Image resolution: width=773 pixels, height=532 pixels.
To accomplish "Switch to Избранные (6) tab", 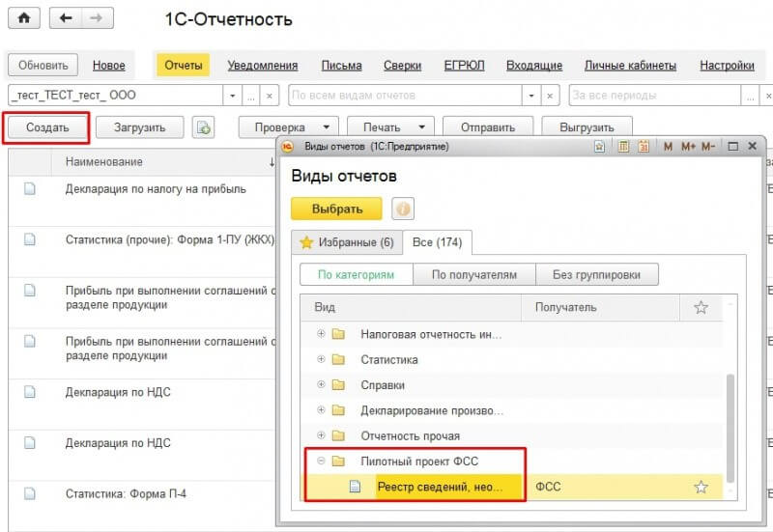I will [347, 242].
